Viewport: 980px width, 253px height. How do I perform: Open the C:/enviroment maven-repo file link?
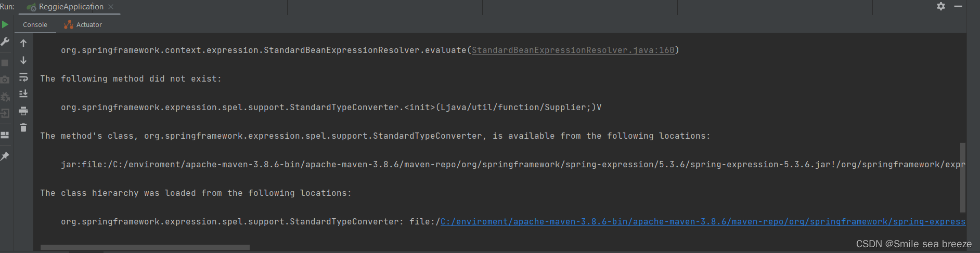703,221
